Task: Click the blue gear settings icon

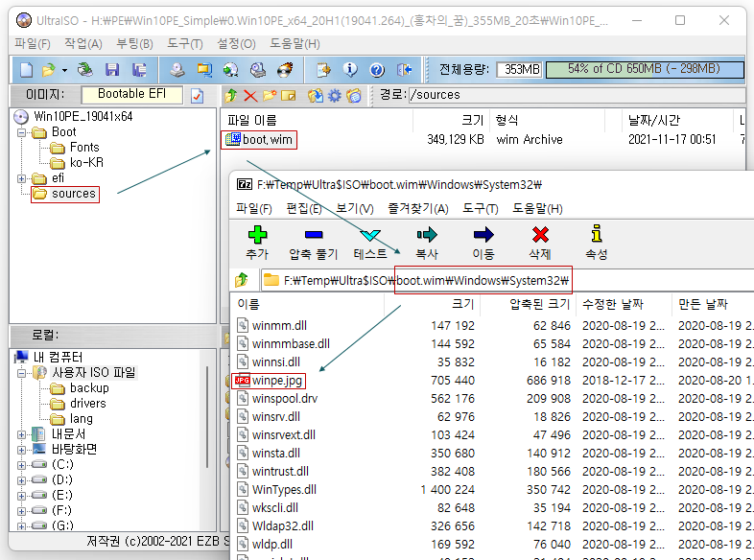Action: (x=334, y=96)
